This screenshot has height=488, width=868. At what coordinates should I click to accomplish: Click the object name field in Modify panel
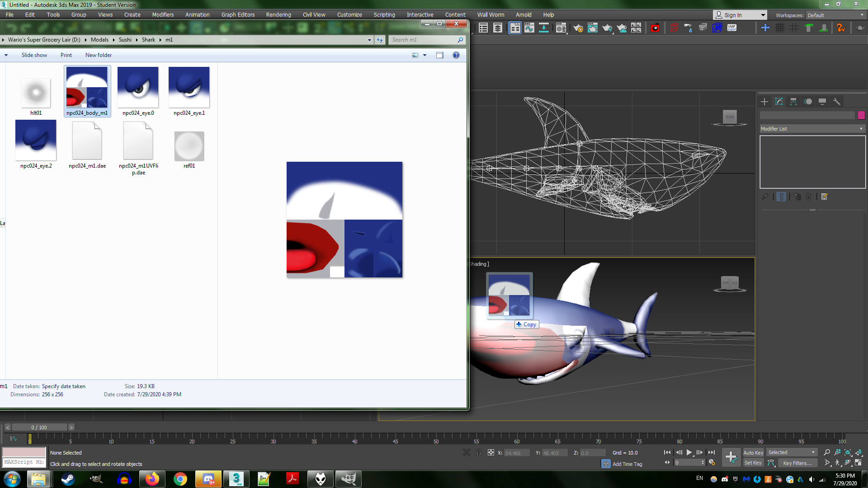(x=807, y=115)
